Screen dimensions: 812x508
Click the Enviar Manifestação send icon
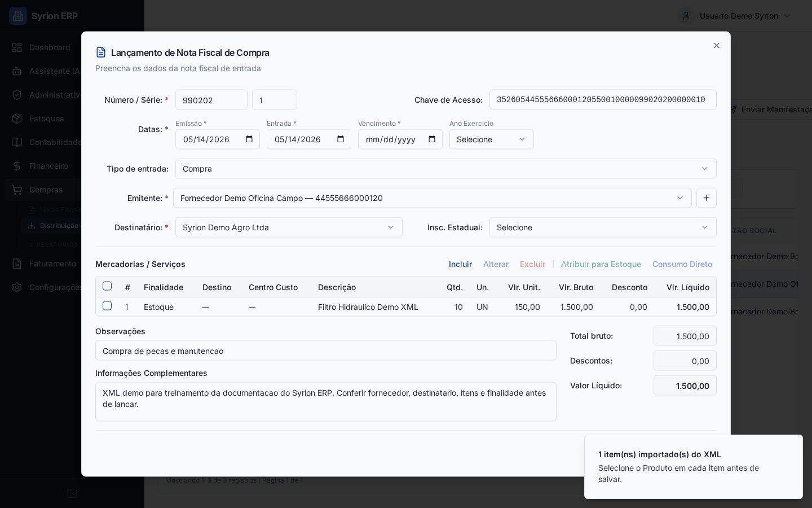[x=733, y=110]
